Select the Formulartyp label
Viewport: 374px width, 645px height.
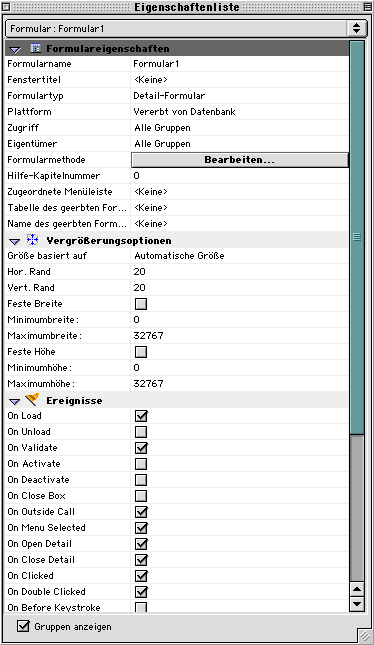[35, 96]
